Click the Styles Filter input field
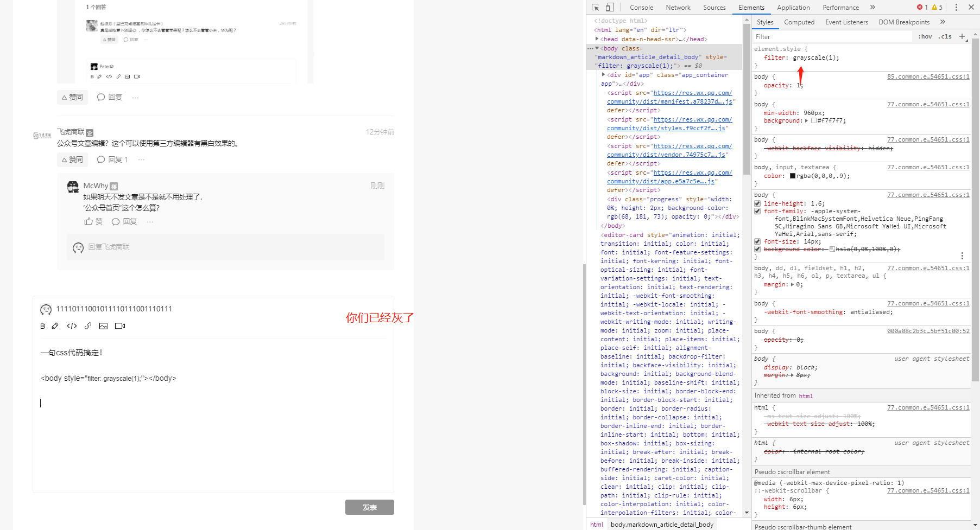This screenshot has height=530, width=980. [x=833, y=36]
